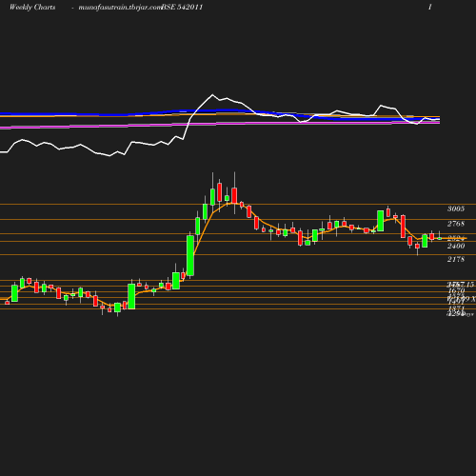
Task: Click the '1670' price level label
Action: (456, 290)
